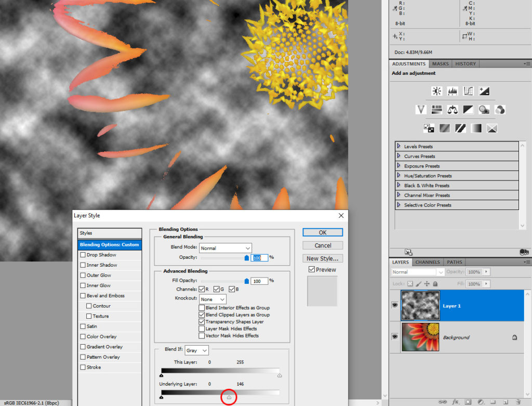Click the circled Underlying Layer white slider
Screen dimensions: 532x406
pyautogui.click(x=229, y=398)
